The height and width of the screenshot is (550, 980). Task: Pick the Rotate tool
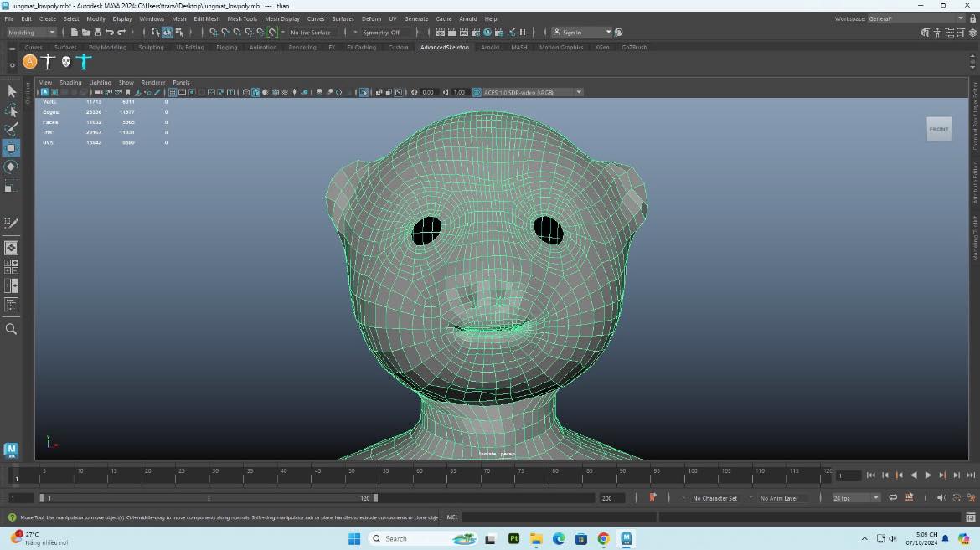(11, 167)
